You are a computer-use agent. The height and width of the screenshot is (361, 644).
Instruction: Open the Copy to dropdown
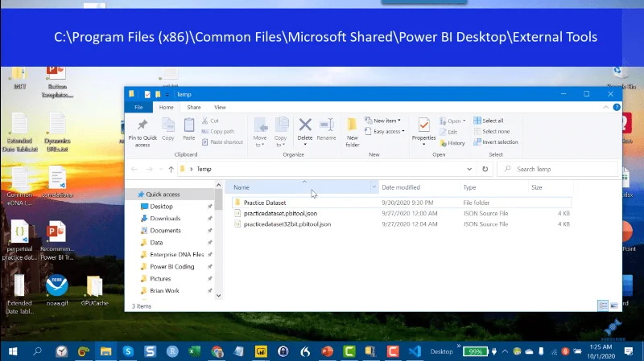pyautogui.click(x=280, y=132)
